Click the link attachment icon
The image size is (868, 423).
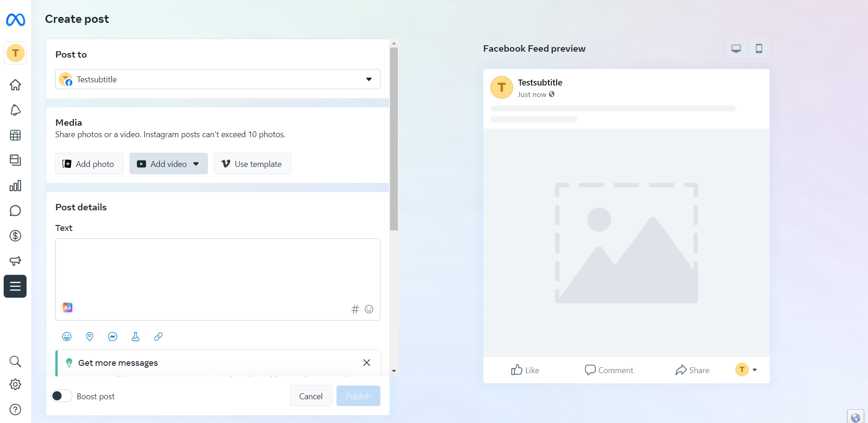pyautogui.click(x=158, y=337)
